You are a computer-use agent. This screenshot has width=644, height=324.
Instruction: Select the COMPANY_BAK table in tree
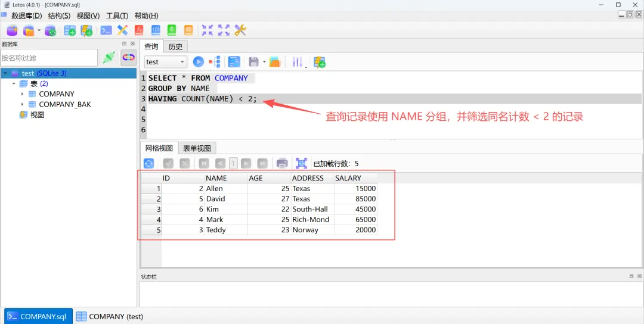pyautogui.click(x=65, y=105)
